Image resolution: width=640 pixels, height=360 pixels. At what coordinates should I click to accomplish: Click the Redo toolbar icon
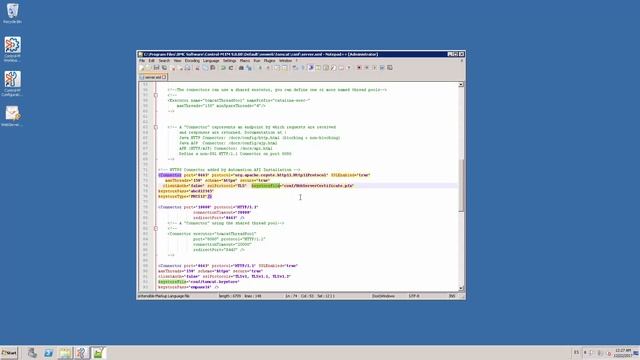pos(231,68)
